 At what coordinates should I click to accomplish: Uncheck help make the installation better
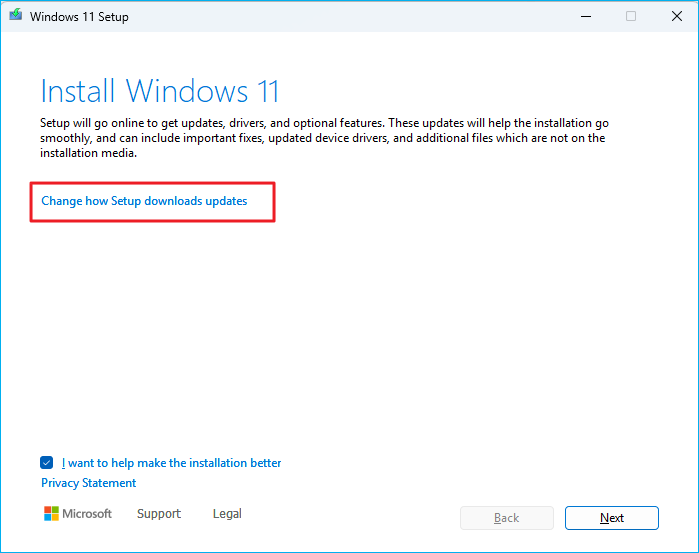(46, 462)
